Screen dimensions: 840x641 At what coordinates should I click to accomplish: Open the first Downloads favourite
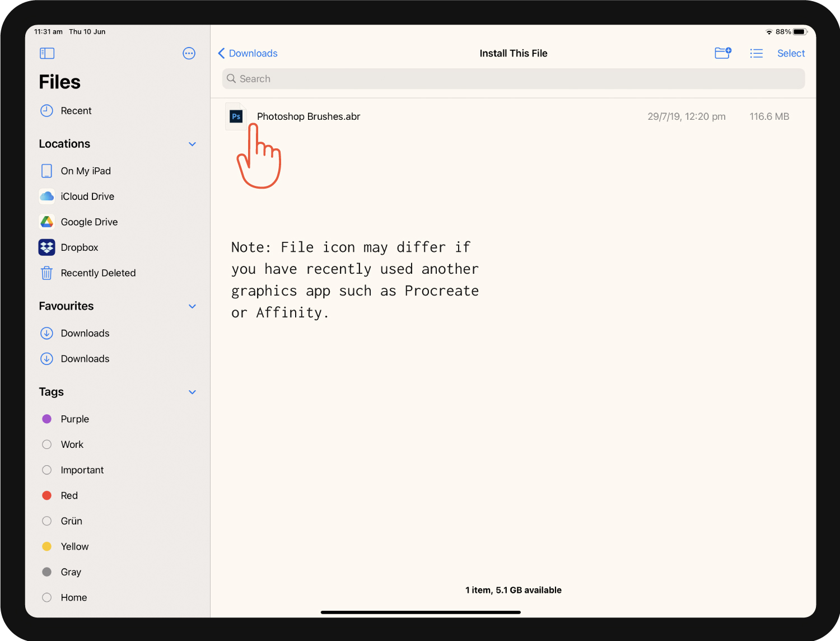(85, 333)
